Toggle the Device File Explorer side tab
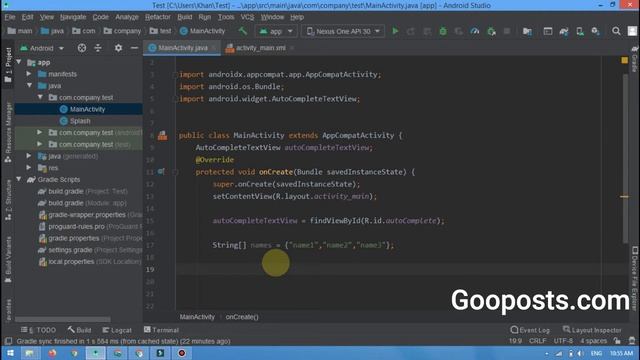640x360 pixels. tap(635, 278)
